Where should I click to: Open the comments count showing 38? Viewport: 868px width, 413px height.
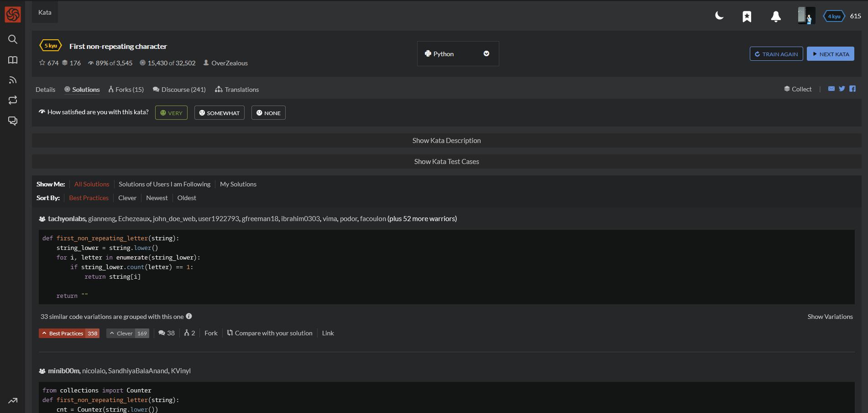(x=167, y=333)
